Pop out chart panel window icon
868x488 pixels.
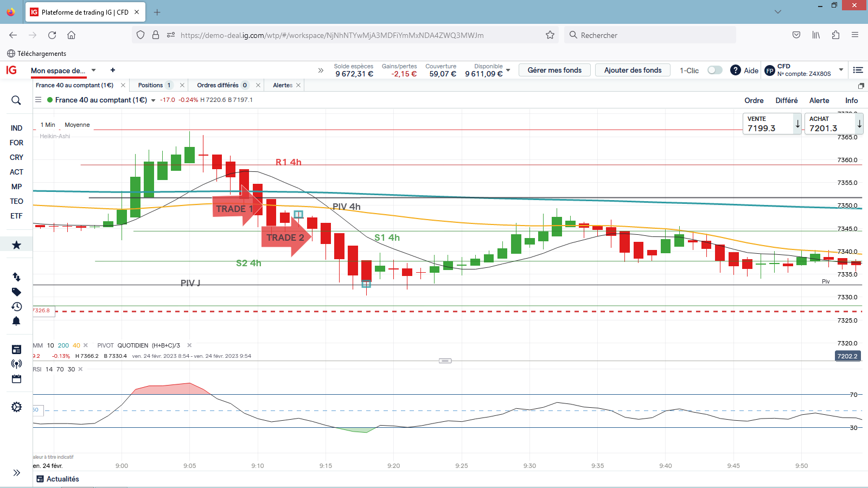tap(861, 86)
